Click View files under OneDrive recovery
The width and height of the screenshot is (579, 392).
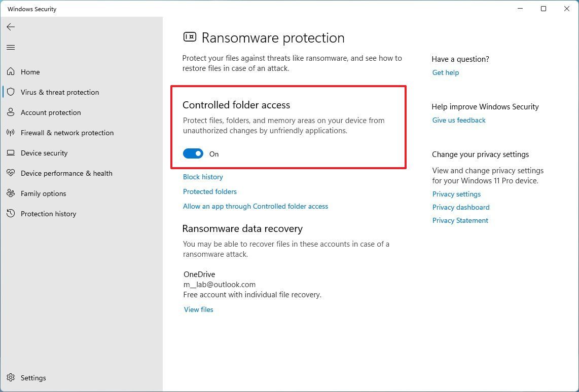coord(198,309)
